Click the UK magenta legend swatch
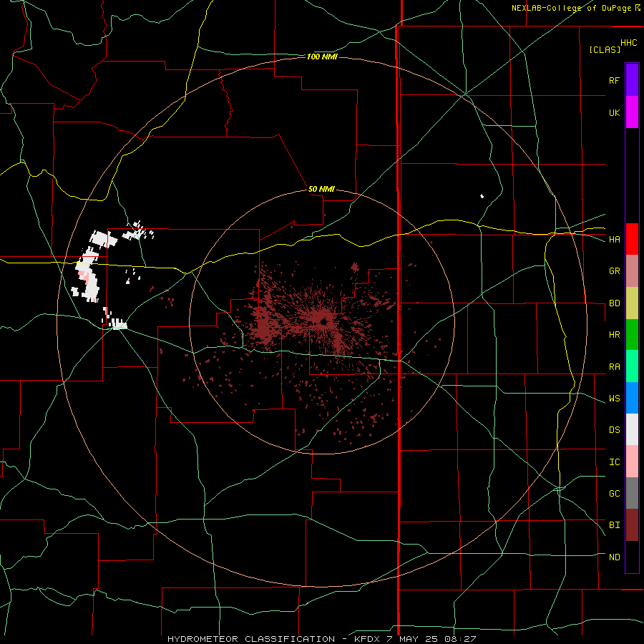The width and height of the screenshot is (644, 644). point(632,112)
